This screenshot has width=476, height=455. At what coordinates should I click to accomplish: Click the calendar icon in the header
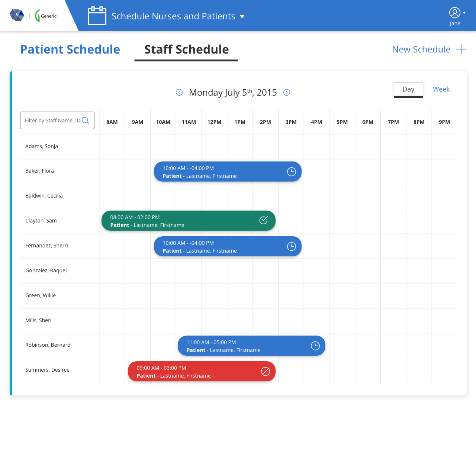click(x=97, y=16)
